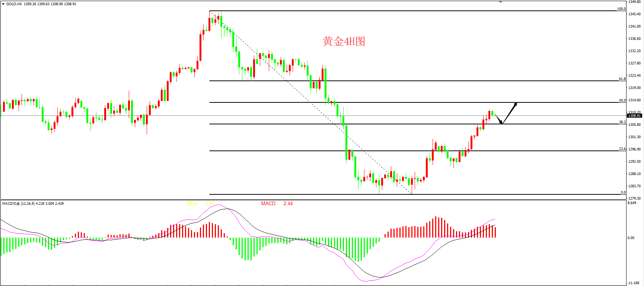Click the open price value 1309.26
This screenshot has height=286, width=644.
[30, 4]
